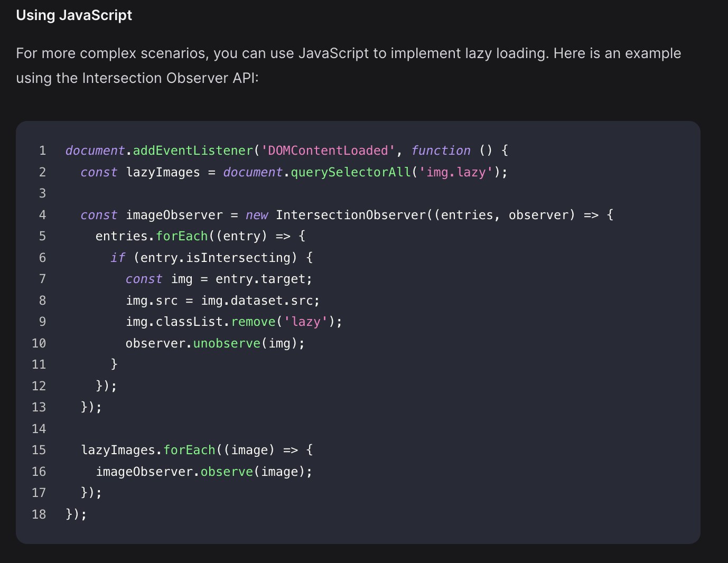Click the paragraph starting 'For more complex scenarios'

[349, 65]
